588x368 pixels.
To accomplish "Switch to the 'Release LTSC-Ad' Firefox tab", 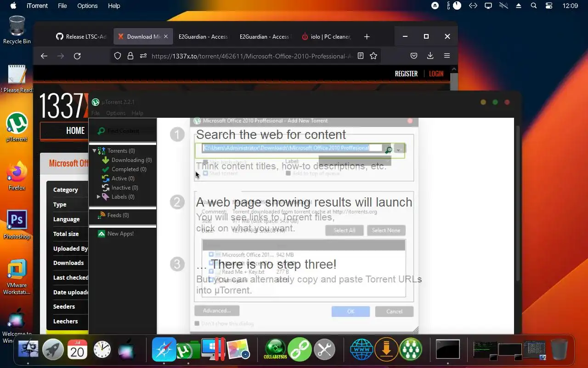I will tap(81, 36).
